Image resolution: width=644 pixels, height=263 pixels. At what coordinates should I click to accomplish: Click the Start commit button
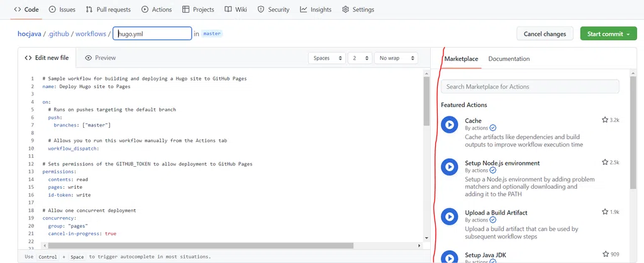[608, 34]
